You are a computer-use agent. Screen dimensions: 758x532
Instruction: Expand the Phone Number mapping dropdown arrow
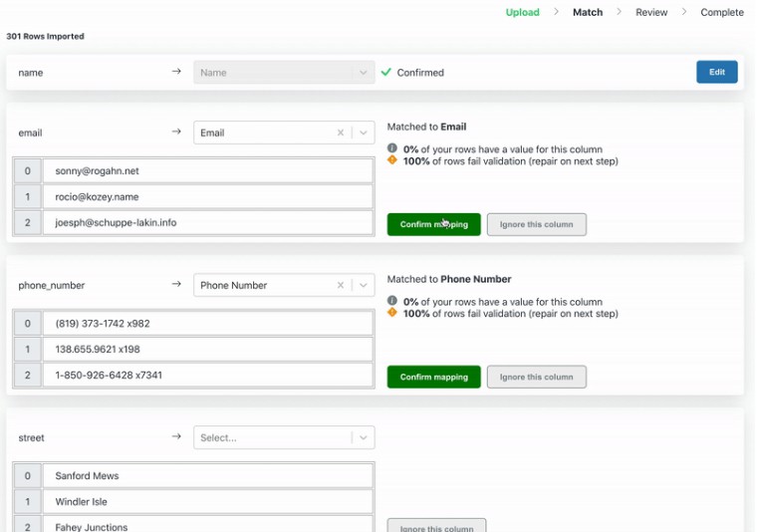pos(363,285)
